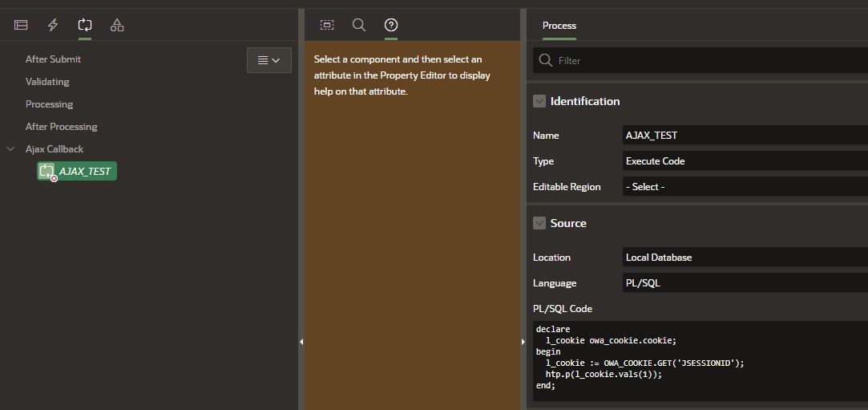Switch to the Layout tab icon
This screenshot has height=410, width=868.
(x=327, y=25)
